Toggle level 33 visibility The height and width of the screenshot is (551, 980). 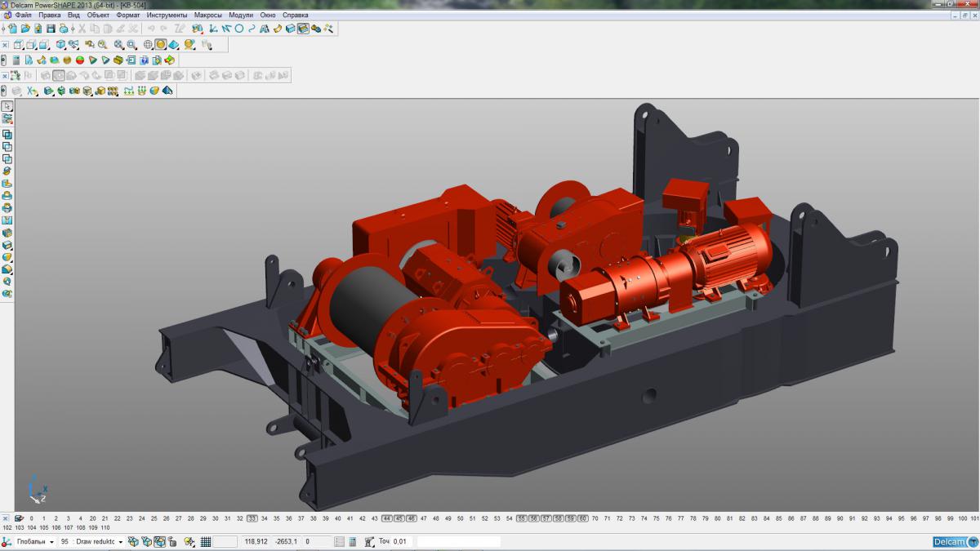[x=252, y=518]
